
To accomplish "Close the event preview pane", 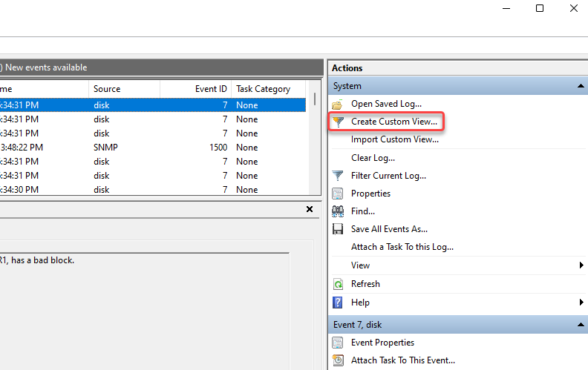I will 310,210.
